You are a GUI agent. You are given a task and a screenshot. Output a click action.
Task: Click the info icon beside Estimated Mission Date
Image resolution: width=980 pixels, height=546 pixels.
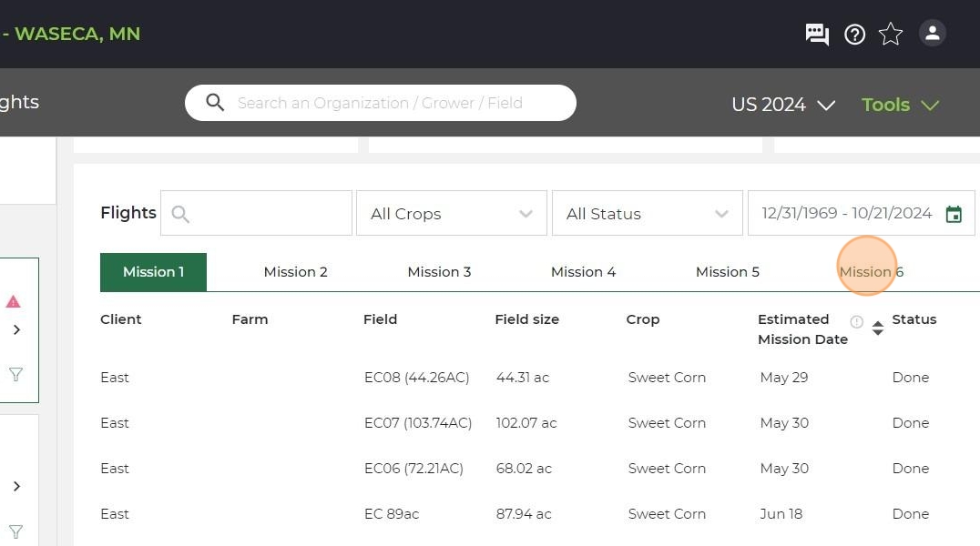click(x=856, y=321)
